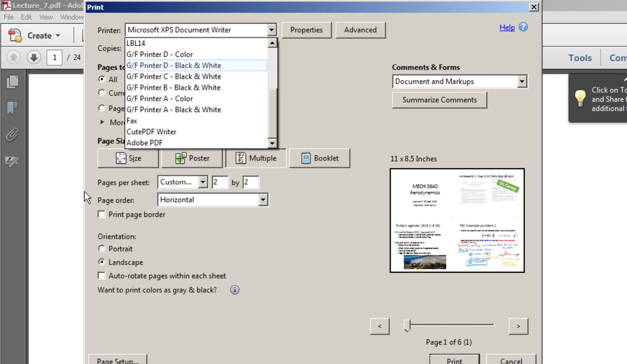Select G/F Printer A - Color
This screenshot has height=364, width=627.
point(196,98)
